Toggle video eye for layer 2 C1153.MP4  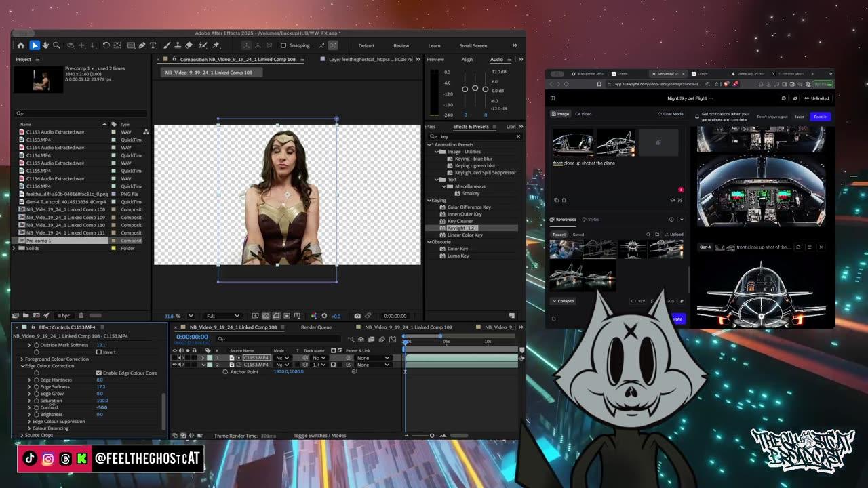tap(175, 365)
